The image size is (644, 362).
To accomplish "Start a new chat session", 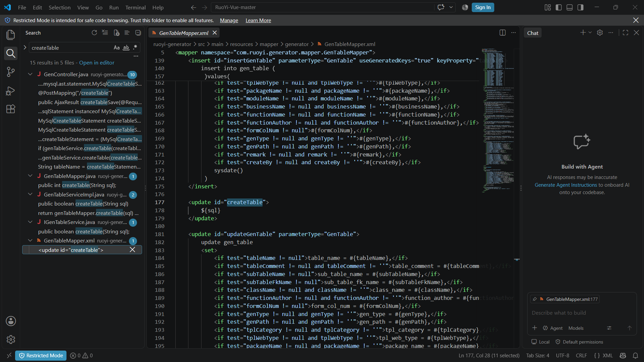I will [x=582, y=33].
